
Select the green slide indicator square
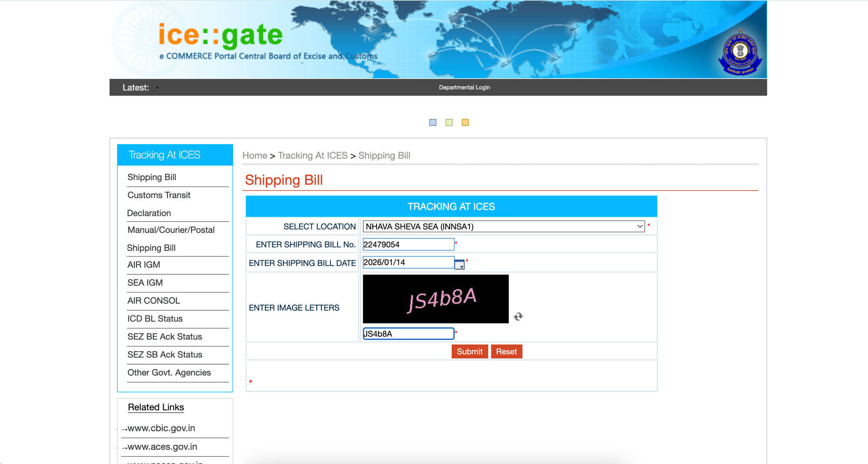click(x=449, y=122)
